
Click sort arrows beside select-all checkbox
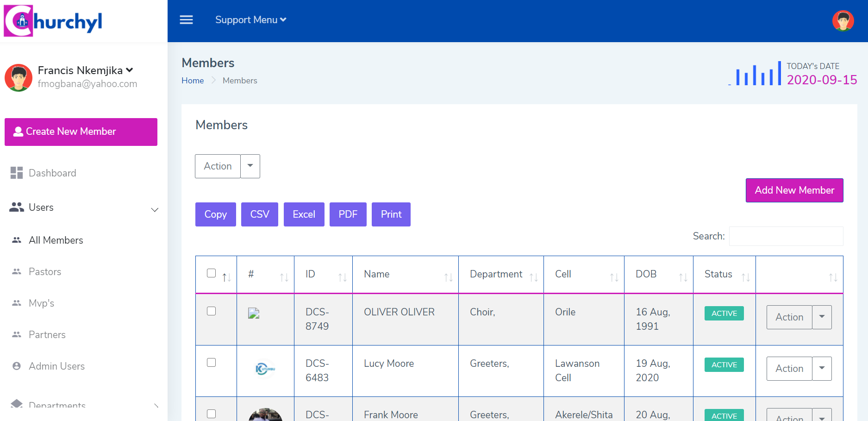tap(226, 277)
